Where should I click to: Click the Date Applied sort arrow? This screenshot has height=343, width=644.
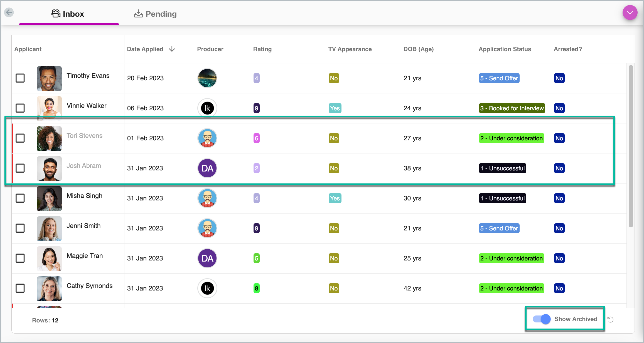172,49
